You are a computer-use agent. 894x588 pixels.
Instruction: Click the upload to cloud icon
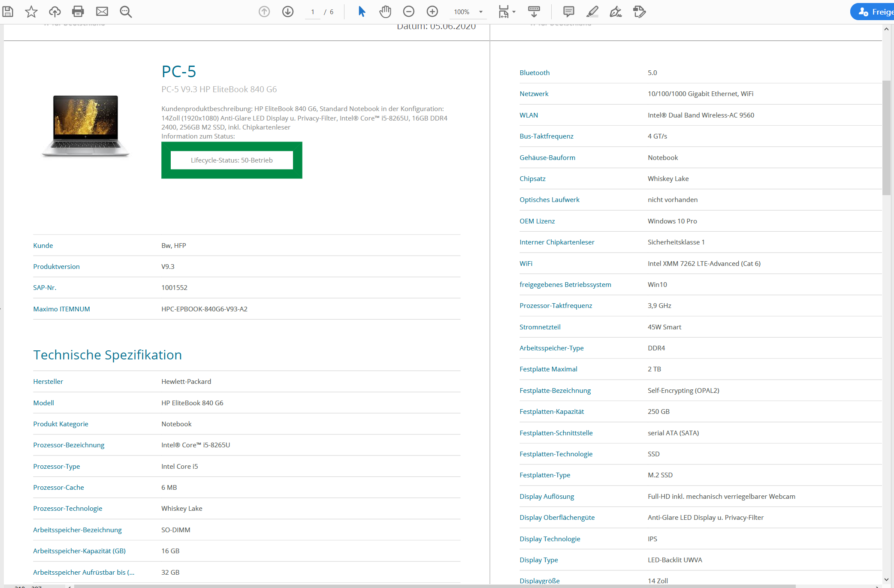(x=55, y=12)
